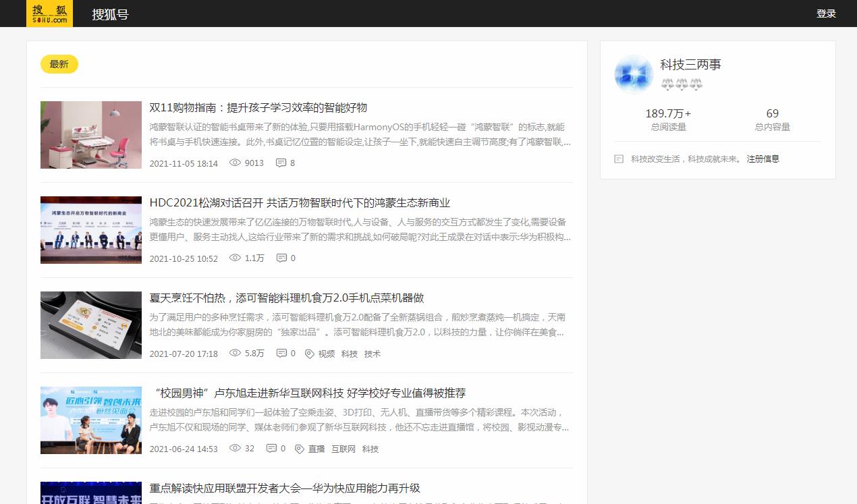
Task: Click the 科技三两事 account name
Action: click(691, 65)
